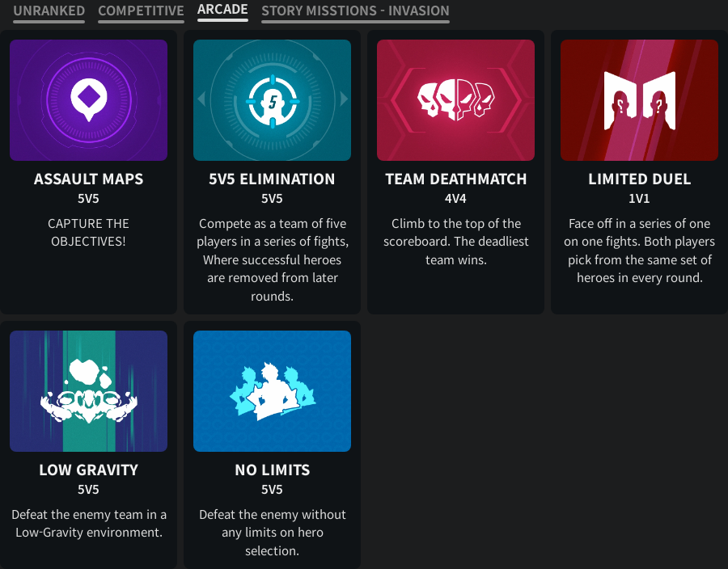Screen dimensions: 728x569
Task: Click the 'Low-Gravity environment' description
Action: [x=89, y=523]
